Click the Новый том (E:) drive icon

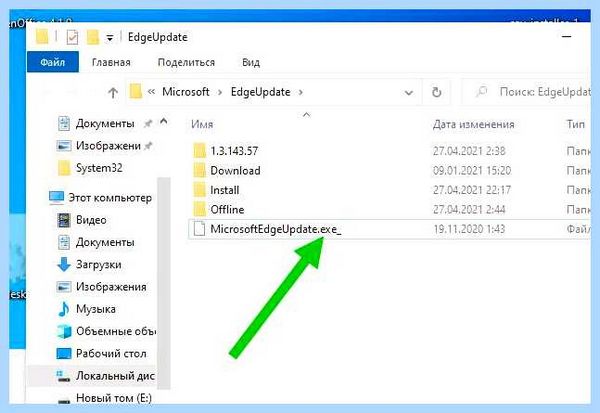64,400
